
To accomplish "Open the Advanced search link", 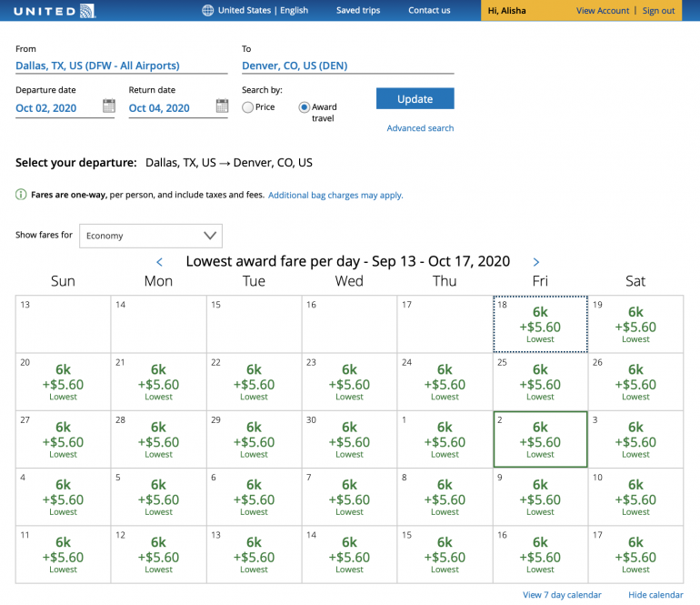I will pyautogui.click(x=420, y=128).
